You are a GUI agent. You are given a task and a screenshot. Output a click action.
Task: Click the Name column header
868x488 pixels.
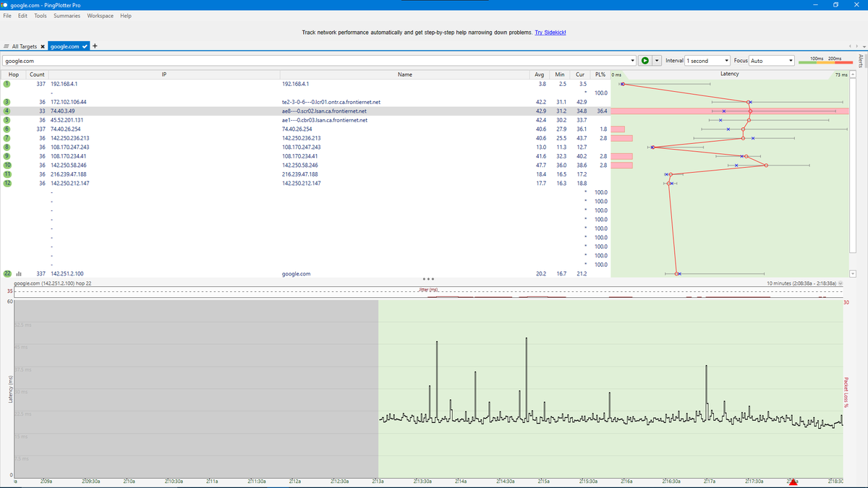(x=405, y=74)
